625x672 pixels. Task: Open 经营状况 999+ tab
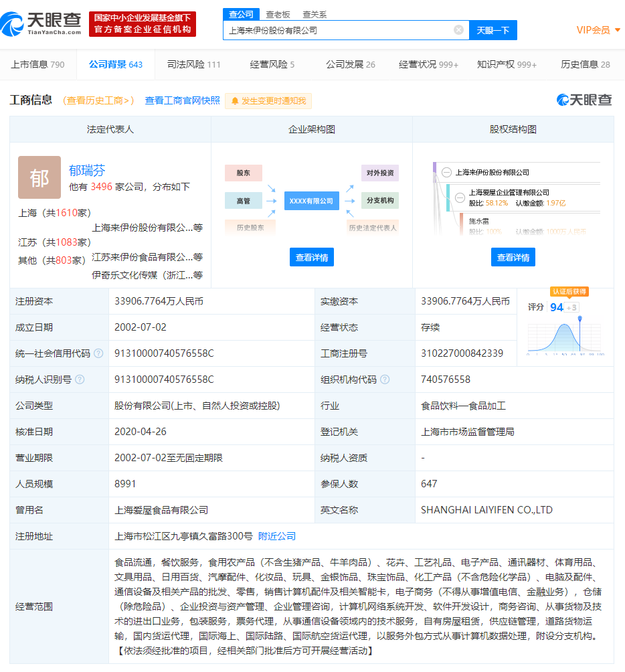tap(428, 65)
